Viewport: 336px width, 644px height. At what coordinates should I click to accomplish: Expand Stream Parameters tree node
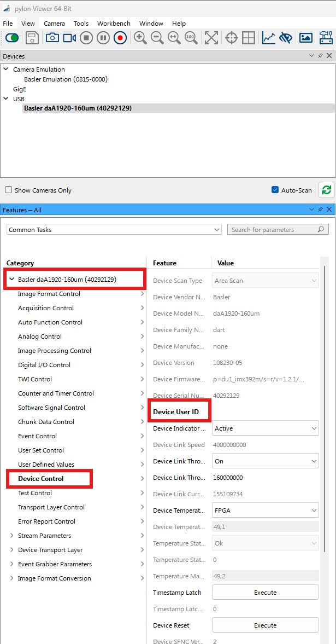[x=12, y=536]
